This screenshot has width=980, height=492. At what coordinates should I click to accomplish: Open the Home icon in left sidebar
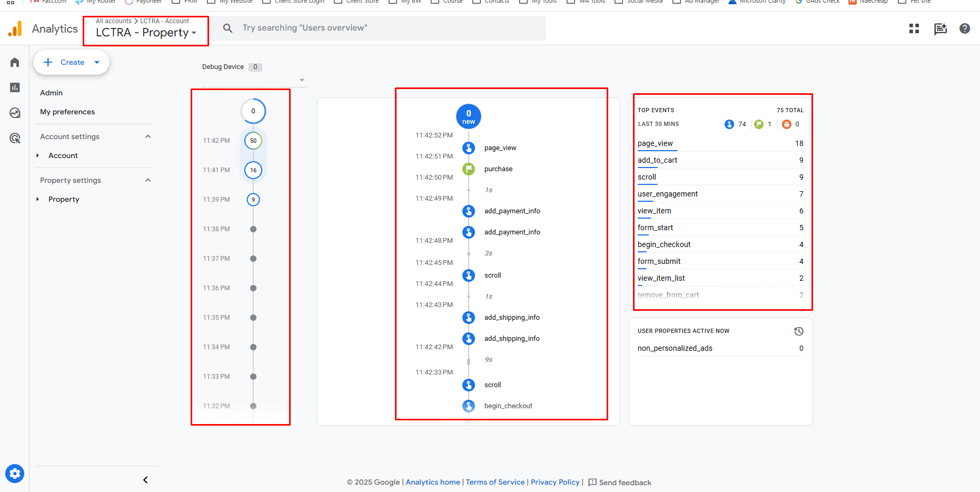[15, 63]
